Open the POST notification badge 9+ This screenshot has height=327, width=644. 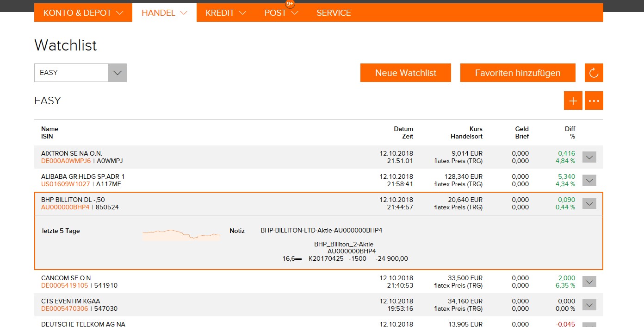(290, 4)
